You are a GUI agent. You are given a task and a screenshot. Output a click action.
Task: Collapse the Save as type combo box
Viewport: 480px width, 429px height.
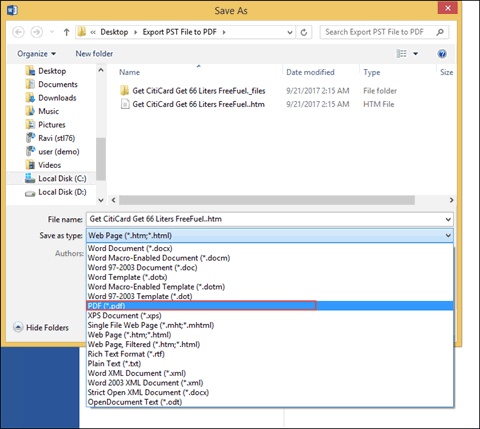coord(270,236)
